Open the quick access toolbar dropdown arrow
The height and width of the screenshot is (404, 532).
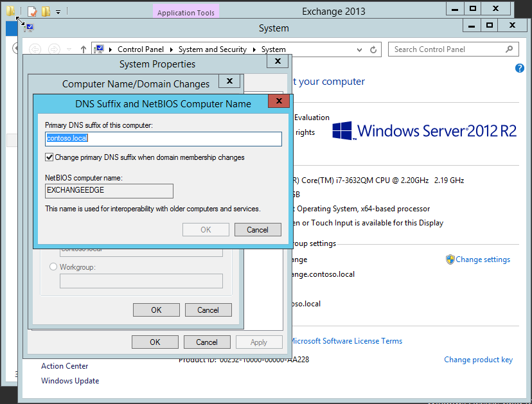pos(58,12)
